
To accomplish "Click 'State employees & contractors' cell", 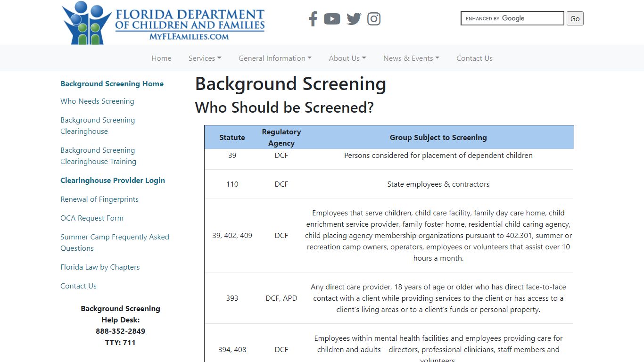I will coord(438,184).
